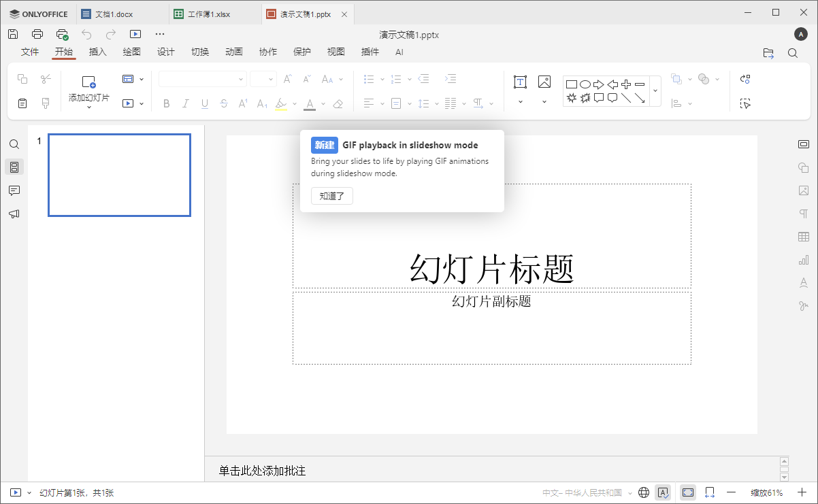The width and height of the screenshot is (818, 504).
Task: Start slideshow from the status bar icon
Action: (x=15, y=492)
